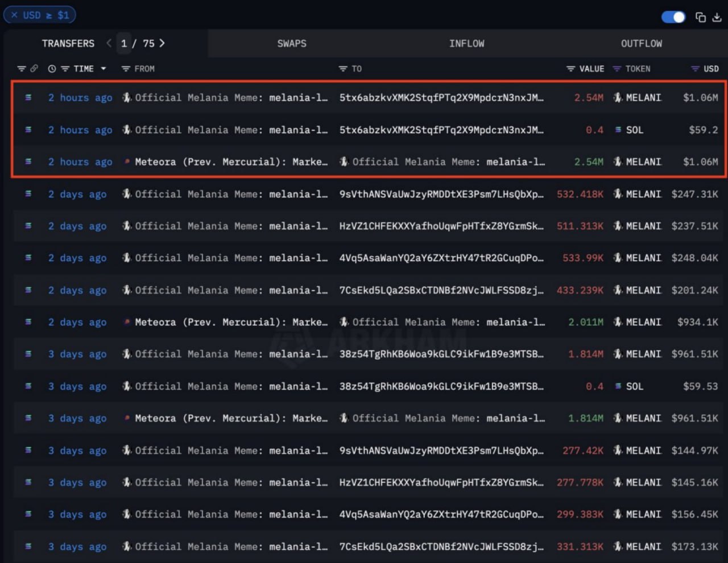Filter by the TO column
This screenshot has width=728, height=563.
343,69
